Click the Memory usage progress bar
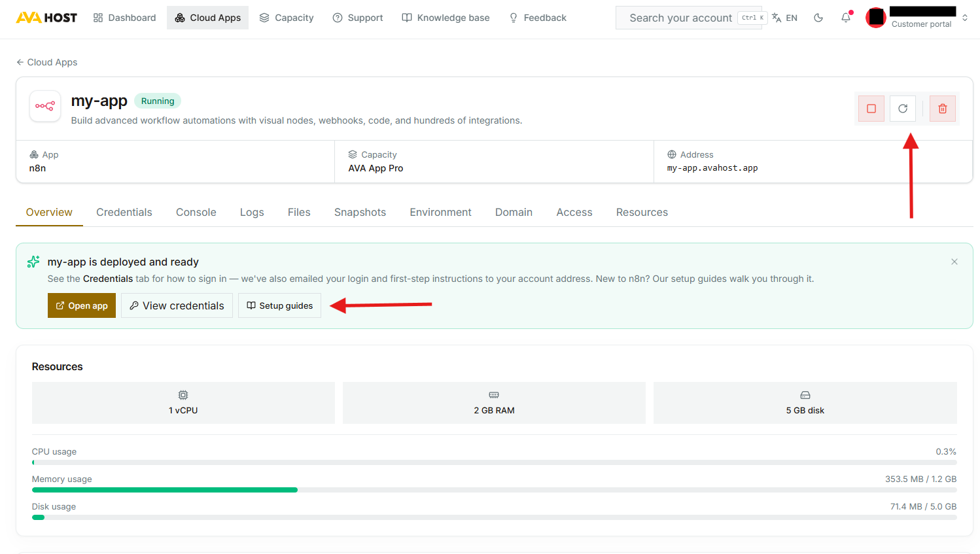 (494, 490)
